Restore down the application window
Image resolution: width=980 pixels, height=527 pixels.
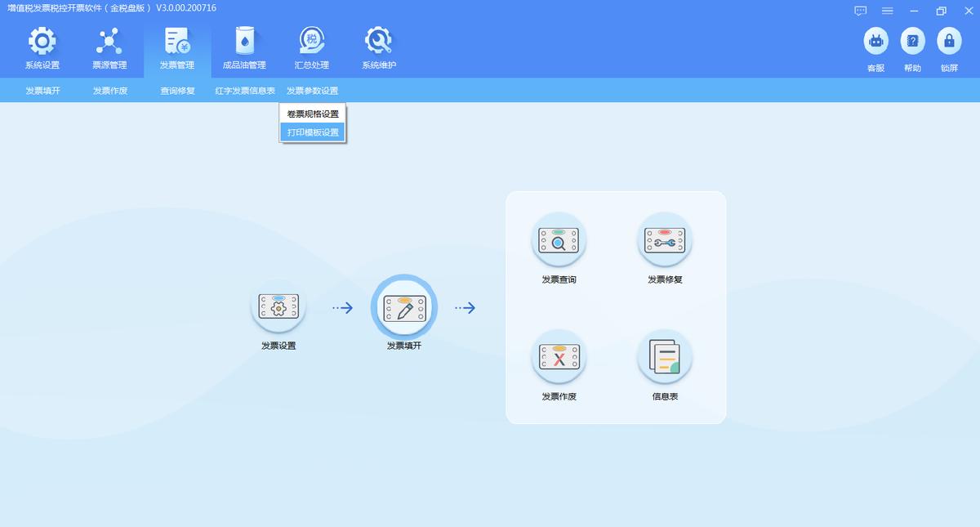(x=941, y=11)
